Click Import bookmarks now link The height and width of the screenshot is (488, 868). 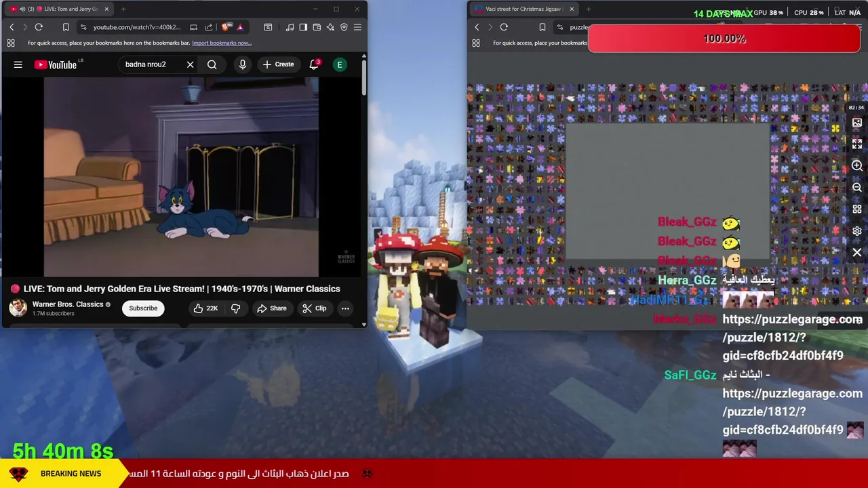click(222, 43)
